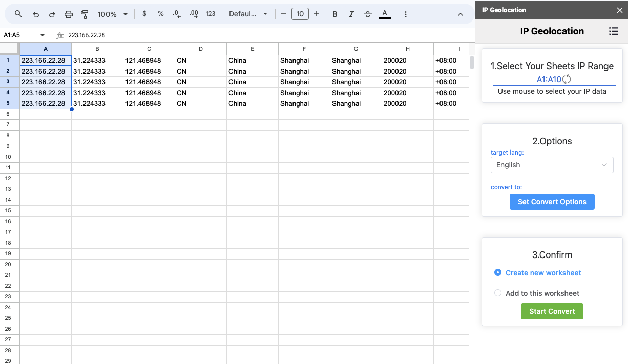
Task: Click the Set Convert Options button
Action: [x=552, y=202]
